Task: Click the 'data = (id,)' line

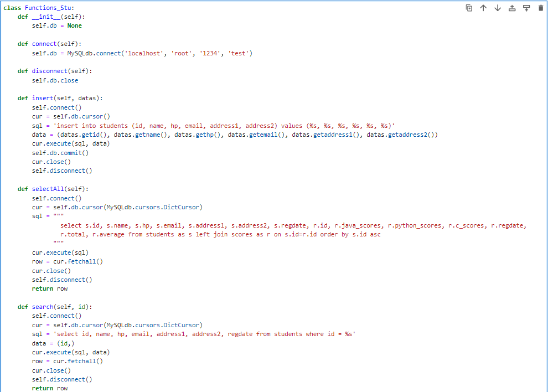Action: pyautogui.click(x=53, y=343)
